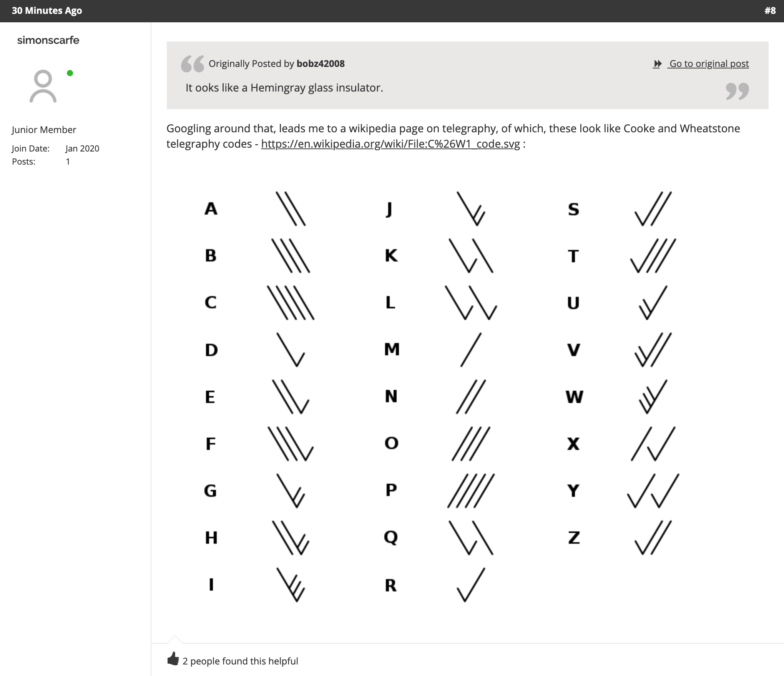The image size is (784, 676).
Task: Open post number #8 permalink
Action: click(770, 11)
